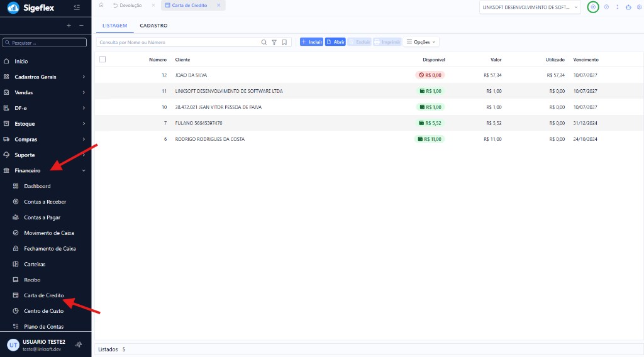Click the plus icon to expand all menus
The height and width of the screenshot is (357, 644).
(x=69, y=25)
